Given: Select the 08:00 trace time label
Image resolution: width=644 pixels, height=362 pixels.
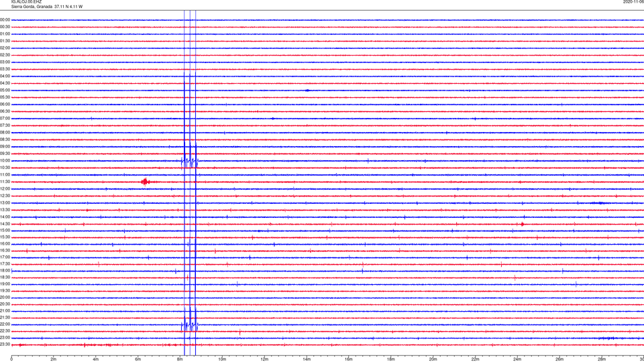Looking at the screenshot, I should tap(5, 133).
